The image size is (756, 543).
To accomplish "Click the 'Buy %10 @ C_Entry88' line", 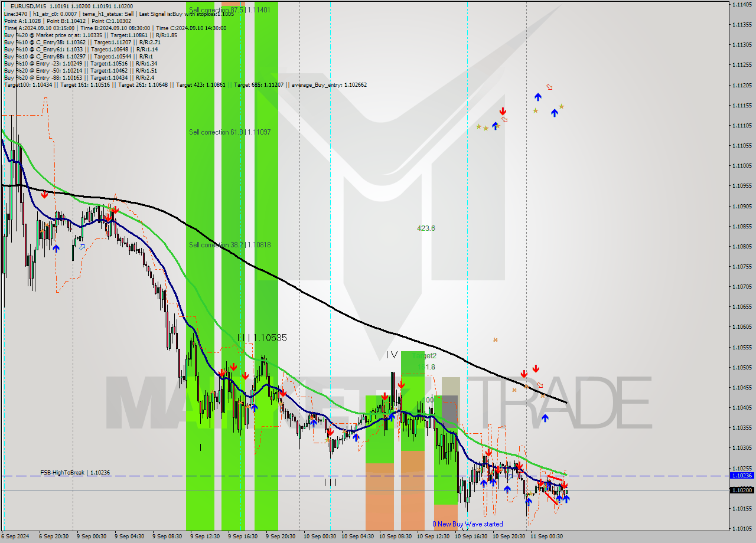I will coord(78,56).
